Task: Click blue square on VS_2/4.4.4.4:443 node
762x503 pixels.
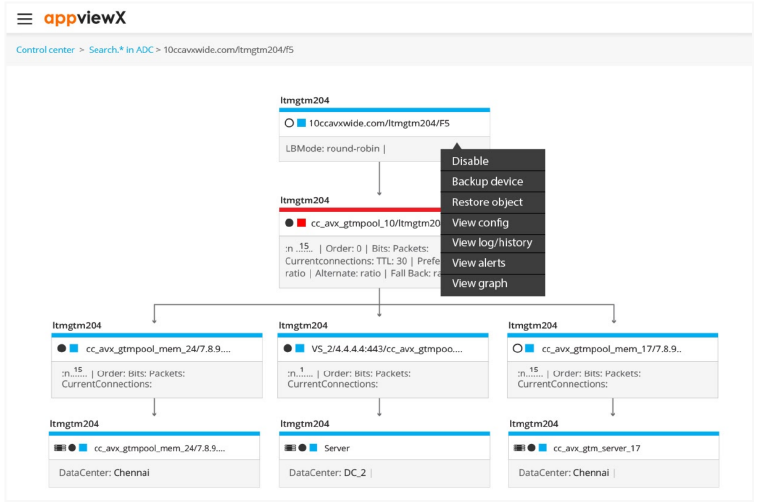Action: click(x=300, y=348)
